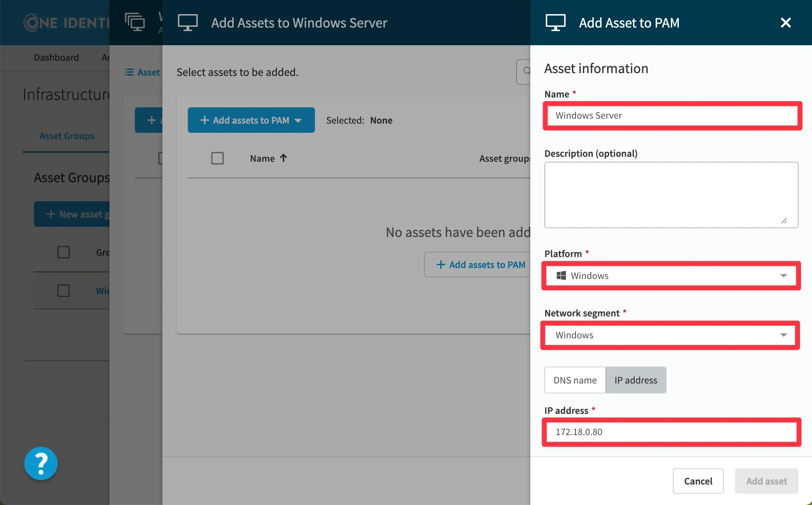The height and width of the screenshot is (505, 812).
Task: Click the blue help question mark icon
Action: (41, 463)
